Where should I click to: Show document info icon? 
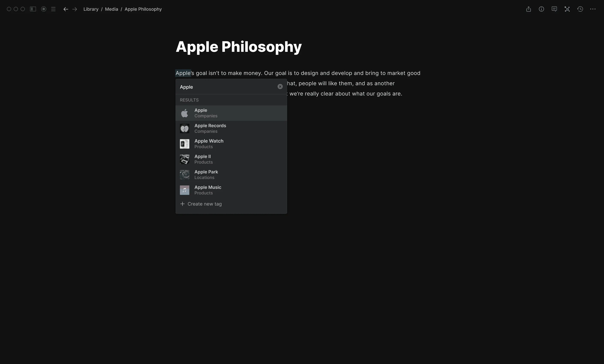[541, 9]
